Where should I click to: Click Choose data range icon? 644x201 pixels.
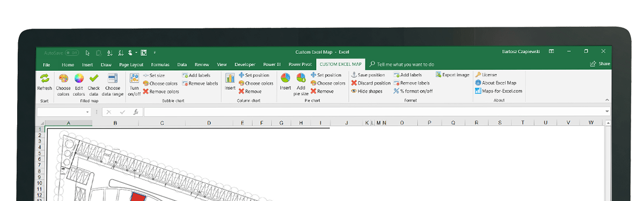tap(112, 79)
